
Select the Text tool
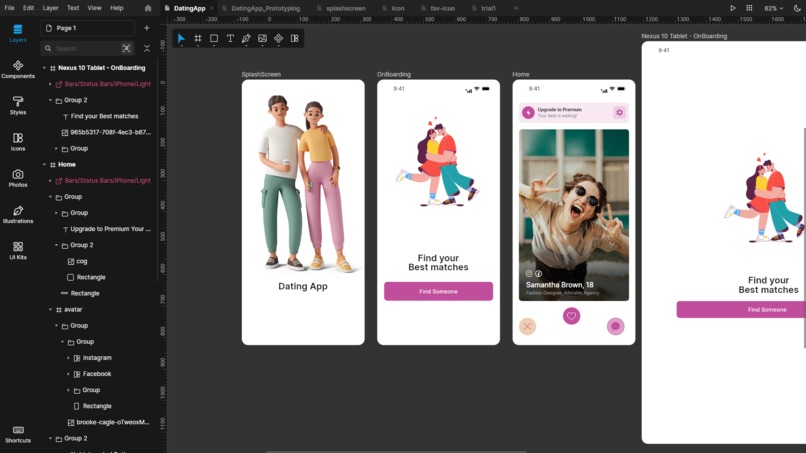click(230, 39)
